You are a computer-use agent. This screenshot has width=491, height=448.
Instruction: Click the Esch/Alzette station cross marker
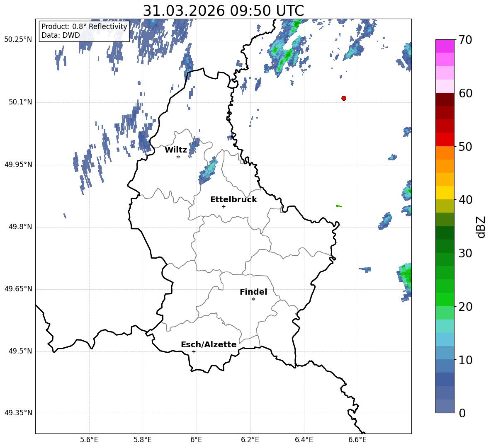(x=194, y=351)
